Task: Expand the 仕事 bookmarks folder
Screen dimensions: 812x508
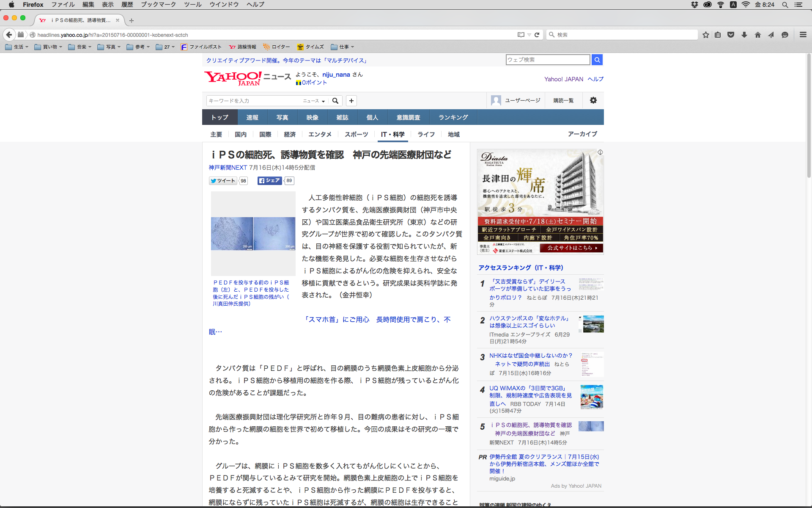Action: click(x=343, y=47)
